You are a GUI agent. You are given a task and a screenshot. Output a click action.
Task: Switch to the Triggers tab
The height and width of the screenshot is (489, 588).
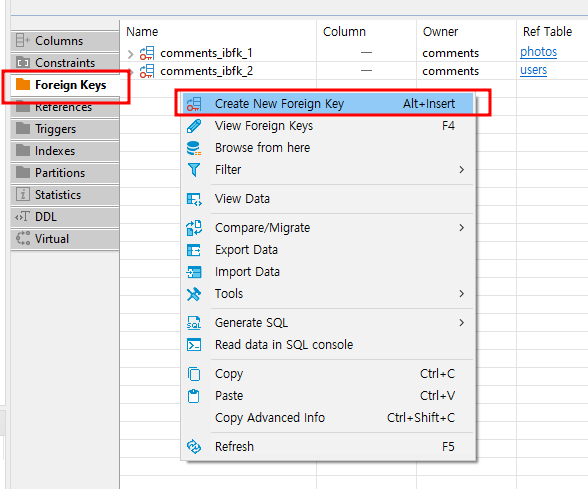click(65, 129)
